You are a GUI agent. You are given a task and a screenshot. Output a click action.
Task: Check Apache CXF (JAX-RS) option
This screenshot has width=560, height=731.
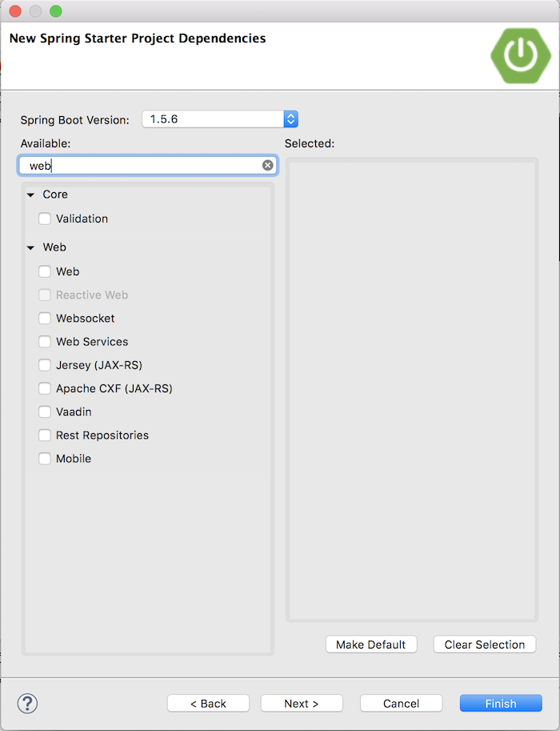pyautogui.click(x=45, y=388)
